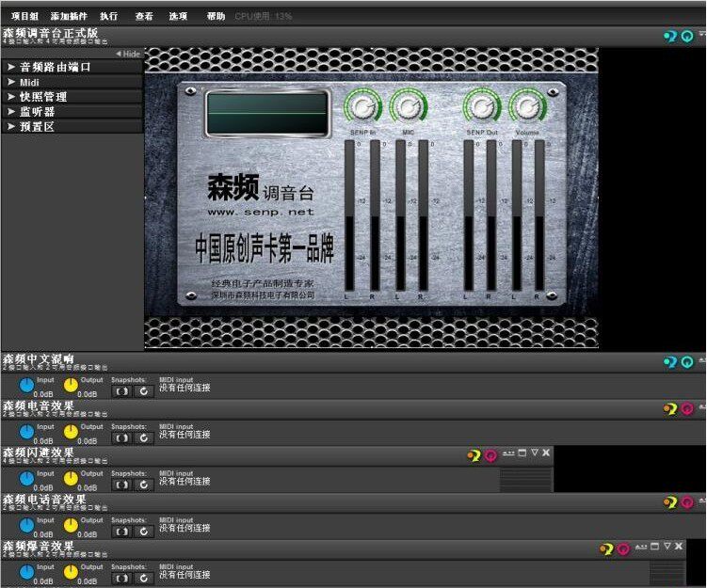Click MIDI input 没有任何连接 of 森频电话音效果

click(x=185, y=524)
